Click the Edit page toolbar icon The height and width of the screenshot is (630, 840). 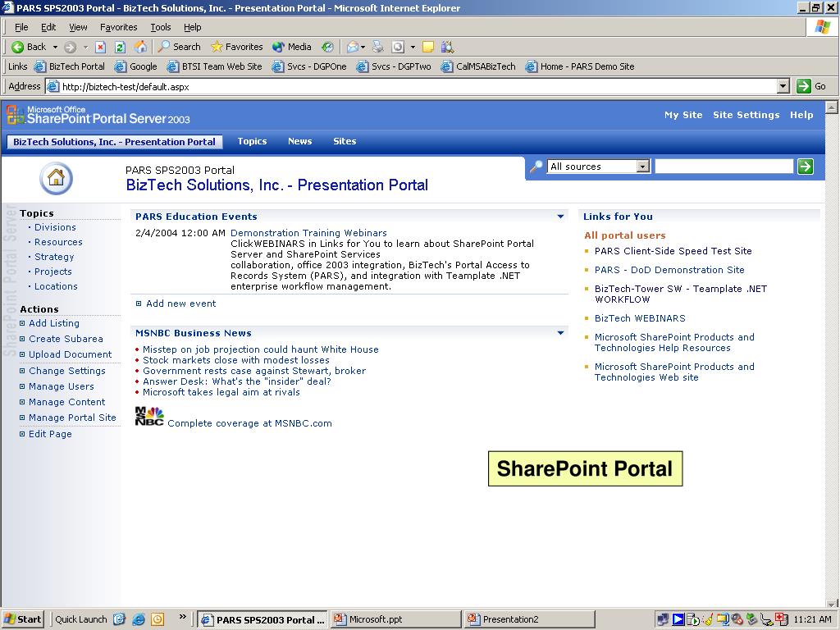click(x=398, y=47)
